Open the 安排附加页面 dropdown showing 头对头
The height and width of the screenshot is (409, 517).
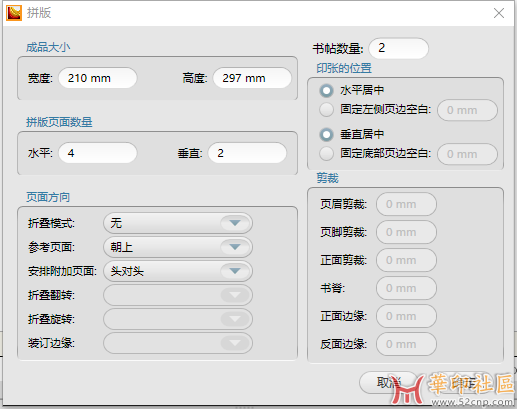[x=178, y=271]
